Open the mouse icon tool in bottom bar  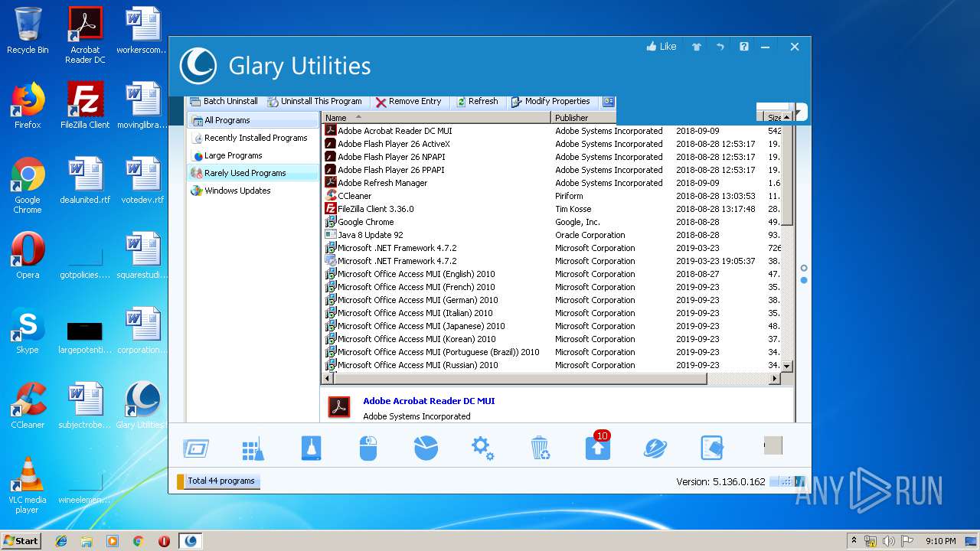(x=368, y=448)
